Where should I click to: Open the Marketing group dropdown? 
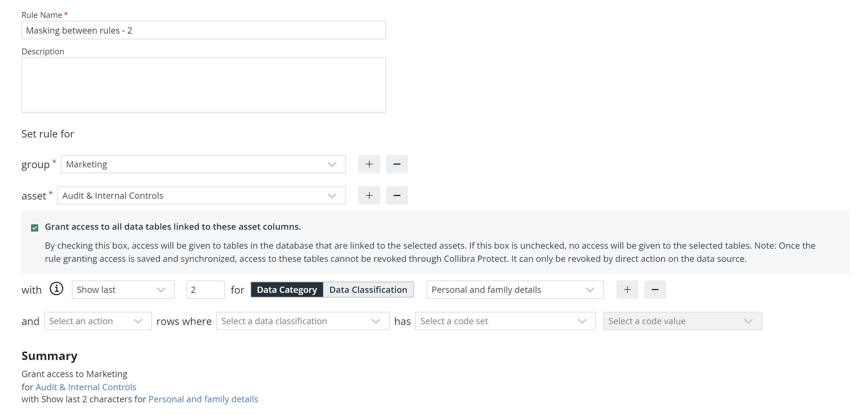203,164
